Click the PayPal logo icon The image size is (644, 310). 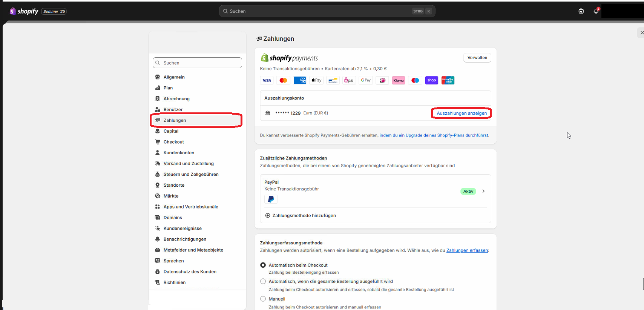[271, 199]
